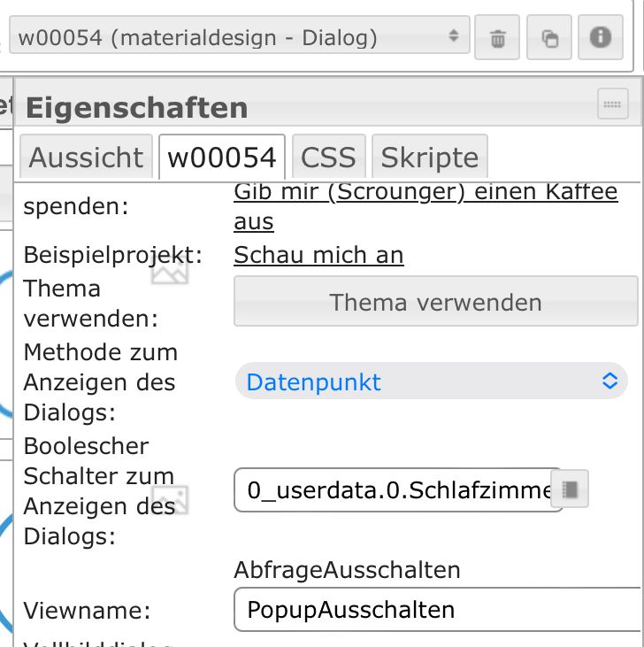
Task: Click the Eigenschaften panel header grip icon
Action: pos(612,104)
